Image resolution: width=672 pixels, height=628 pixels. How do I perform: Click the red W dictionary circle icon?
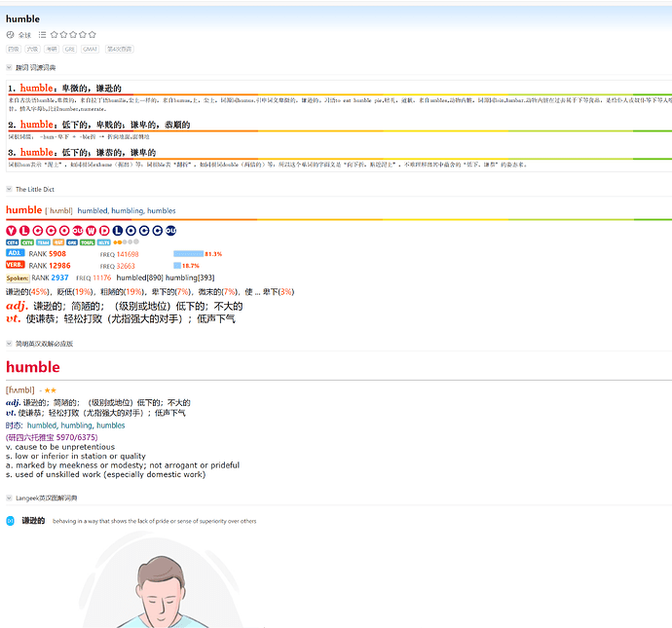91,231
